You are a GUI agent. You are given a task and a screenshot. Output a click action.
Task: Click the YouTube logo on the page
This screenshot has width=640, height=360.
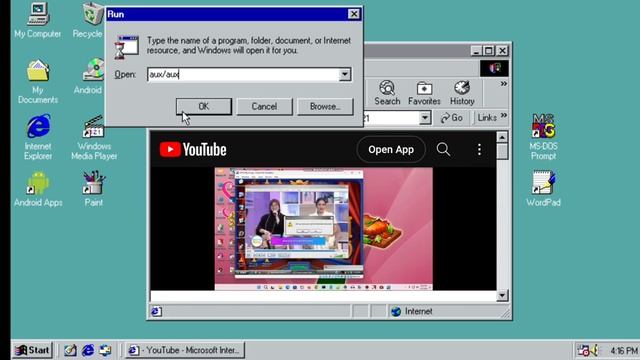point(193,149)
